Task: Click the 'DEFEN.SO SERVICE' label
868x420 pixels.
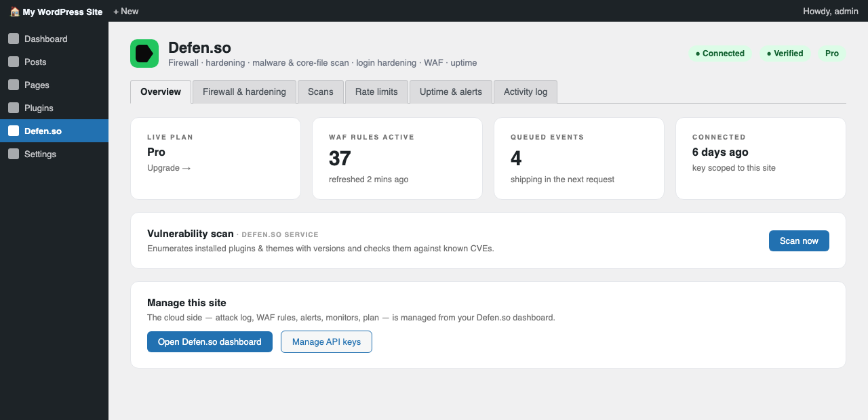Action: pos(280,235)
